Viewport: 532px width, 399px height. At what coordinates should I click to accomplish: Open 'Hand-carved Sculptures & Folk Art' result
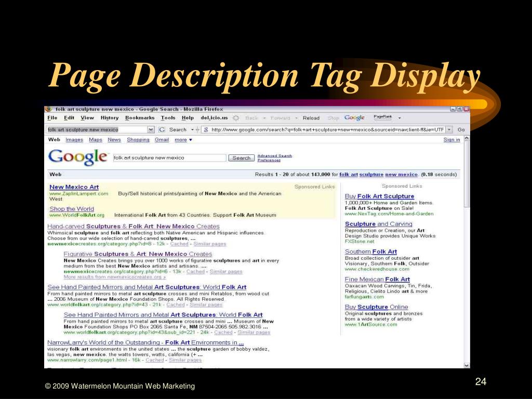134,227
